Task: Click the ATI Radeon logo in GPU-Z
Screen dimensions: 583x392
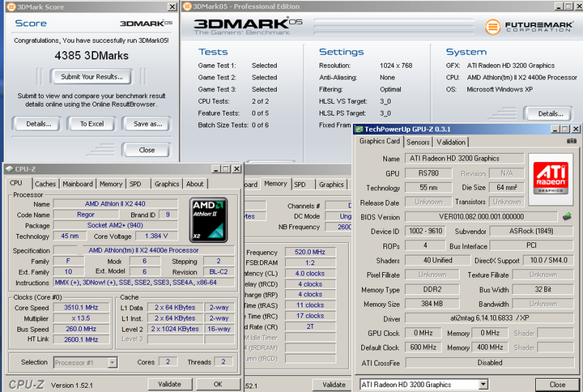Action: tap(551, 177)
